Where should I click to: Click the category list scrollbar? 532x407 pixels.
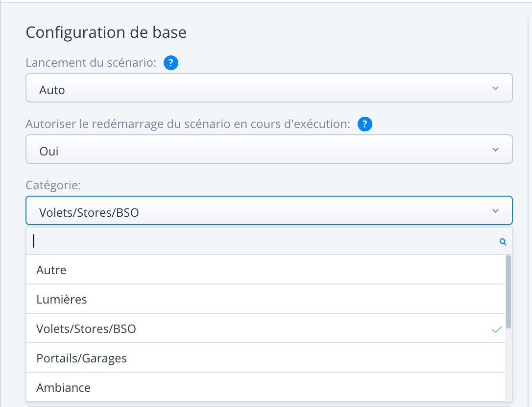(508, 292)
